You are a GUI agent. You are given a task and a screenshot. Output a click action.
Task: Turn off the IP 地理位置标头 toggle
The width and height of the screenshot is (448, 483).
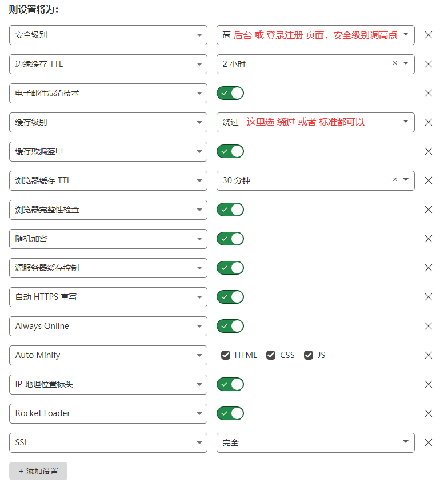coord(230,384)
